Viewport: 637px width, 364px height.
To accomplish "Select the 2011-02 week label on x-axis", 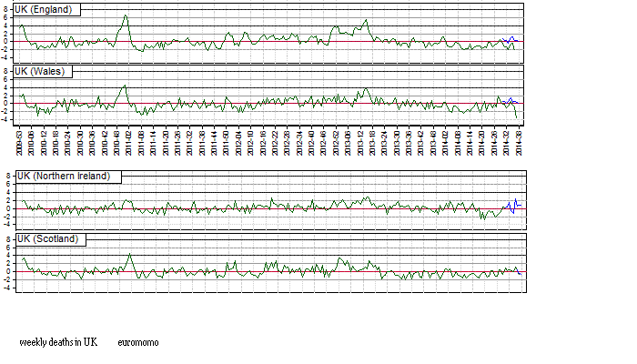I will [x=129, y=143].
